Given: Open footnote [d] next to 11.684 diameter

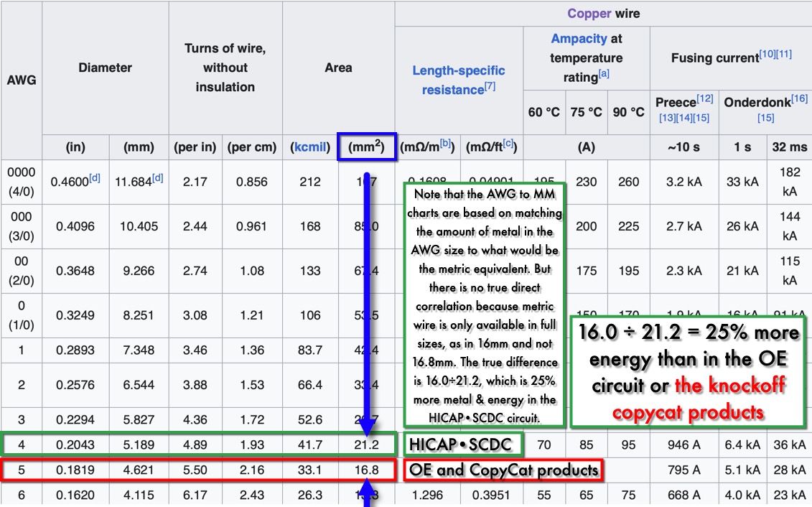Looking at the screenshot, I should 157,178.
